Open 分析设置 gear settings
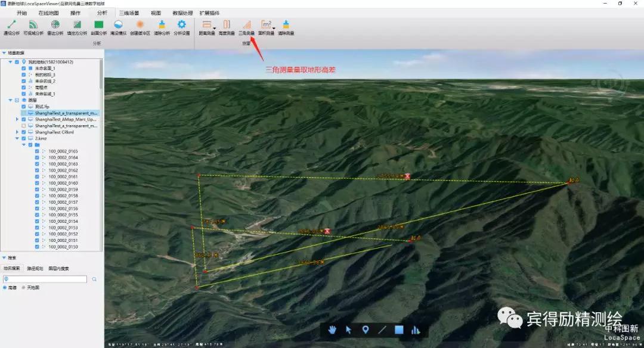Image resolution: width=644 pixels, height=348 pixels. 182,27
